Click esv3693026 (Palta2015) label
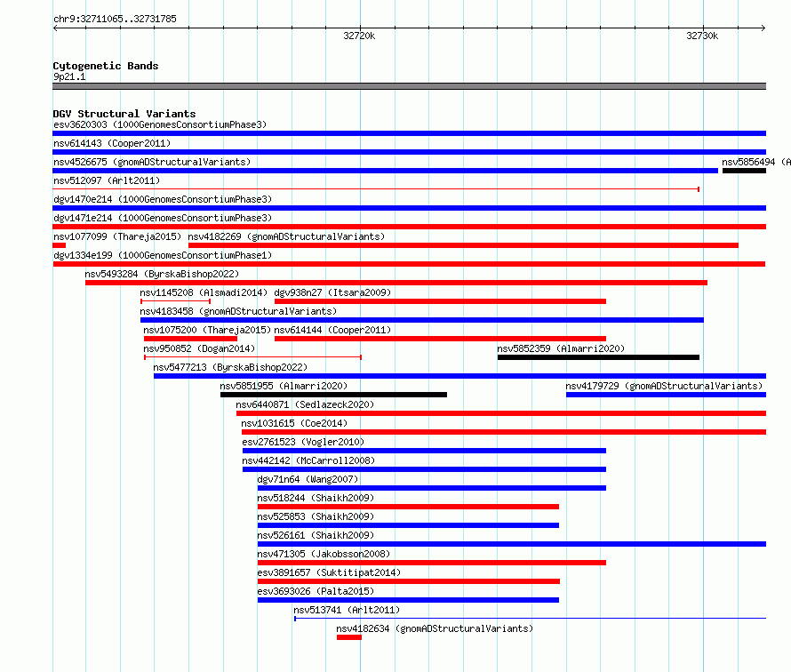Image resolution: width=791 pixels, height=672 pixels. coord(316,591)
